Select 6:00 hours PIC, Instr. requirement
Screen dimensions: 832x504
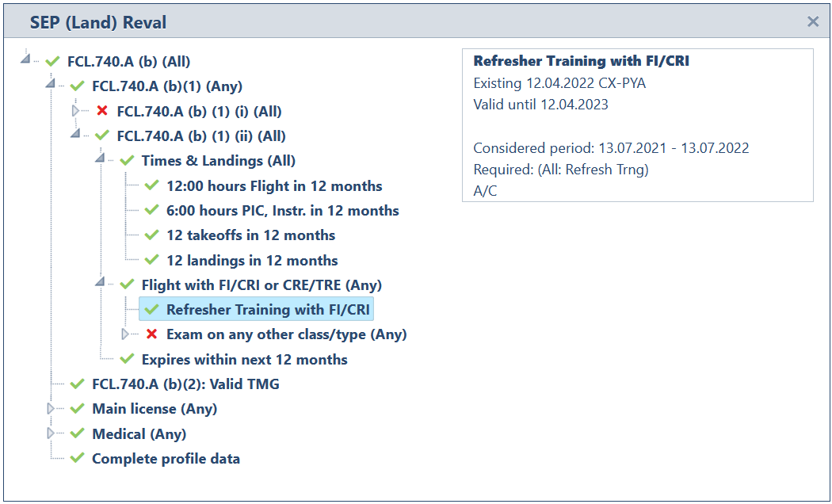tap(282, 211)
